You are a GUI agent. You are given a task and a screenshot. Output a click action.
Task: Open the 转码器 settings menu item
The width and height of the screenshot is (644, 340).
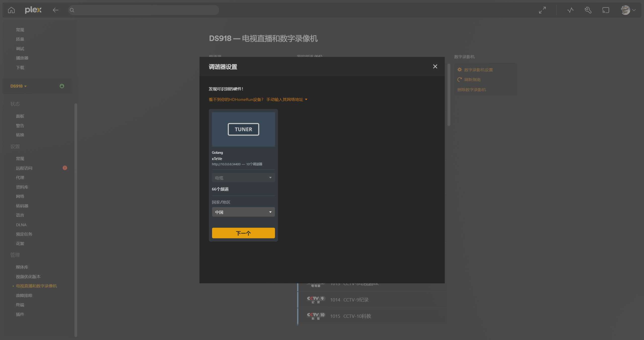(22, 206)
